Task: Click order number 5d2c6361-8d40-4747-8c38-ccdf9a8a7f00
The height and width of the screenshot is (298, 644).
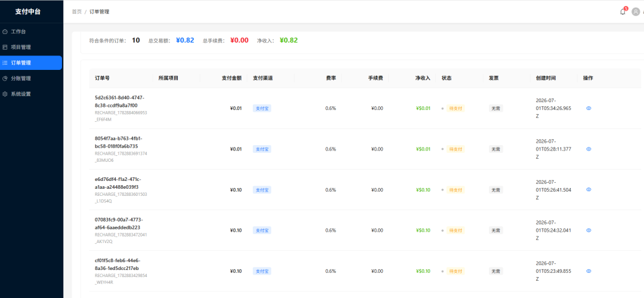Action: click(x=119, y=102)
